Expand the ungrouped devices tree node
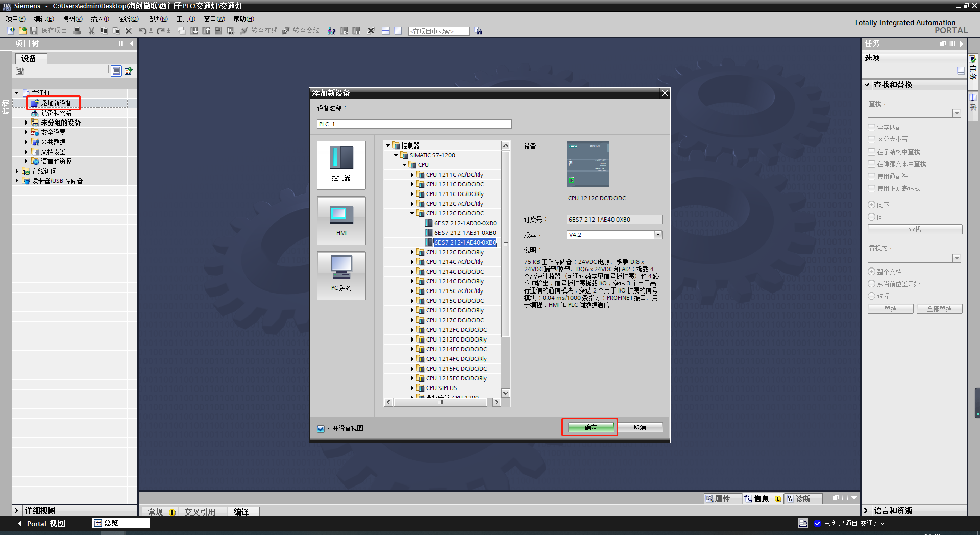The height and width of the screenshot is (535, 980). (x=26, y=123)
